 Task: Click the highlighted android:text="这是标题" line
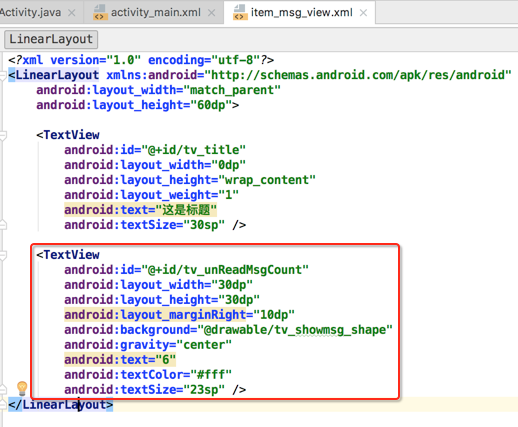141,210
